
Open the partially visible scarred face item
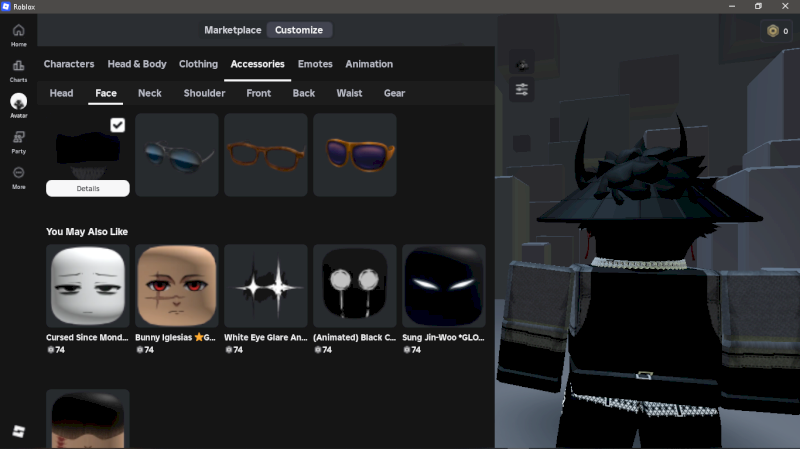tap(88, 419)
